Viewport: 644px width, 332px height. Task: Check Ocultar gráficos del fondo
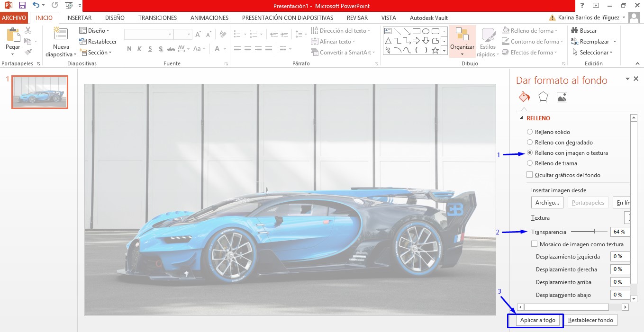(x=530, y=175)
